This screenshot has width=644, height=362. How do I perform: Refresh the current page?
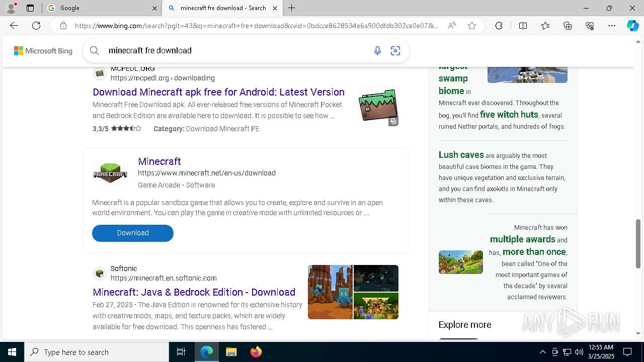[x=36, y=26]
